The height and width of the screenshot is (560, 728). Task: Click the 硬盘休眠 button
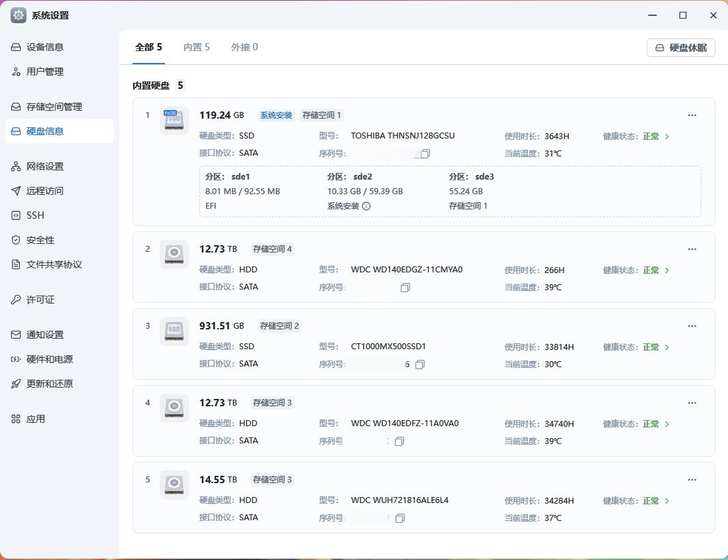[x=680, y=48]
